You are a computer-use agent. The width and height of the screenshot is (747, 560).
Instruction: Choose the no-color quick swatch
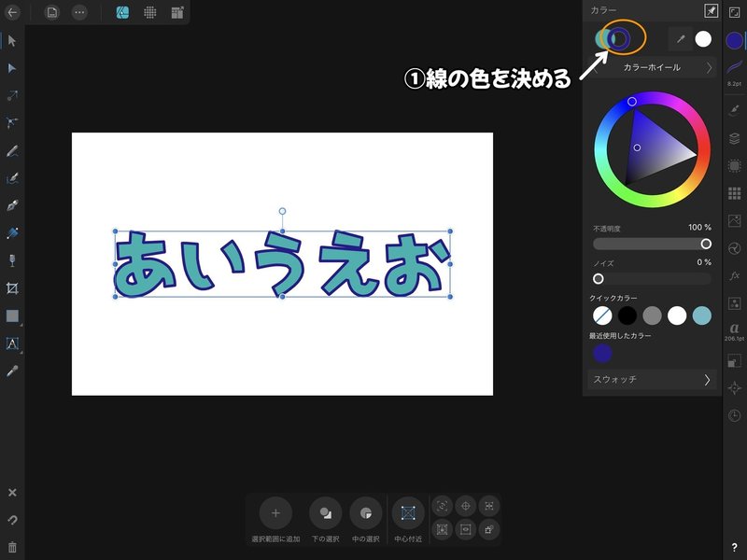602,315
